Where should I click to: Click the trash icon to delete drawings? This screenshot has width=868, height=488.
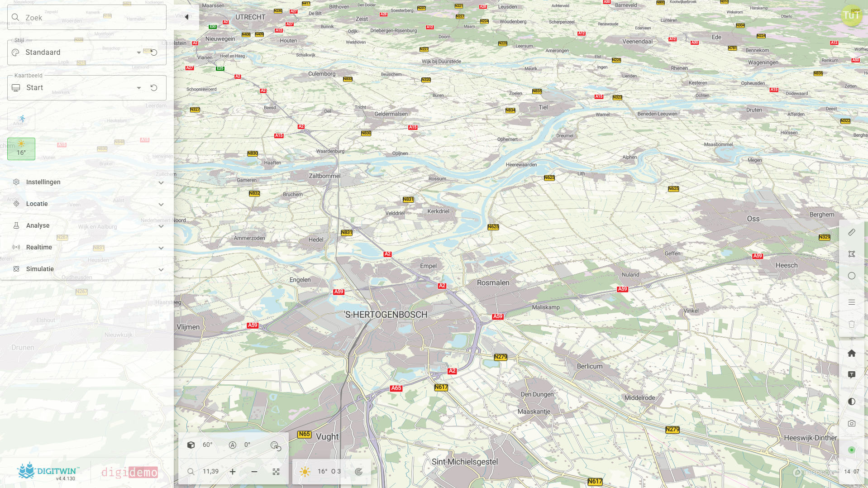coord(852,324)
